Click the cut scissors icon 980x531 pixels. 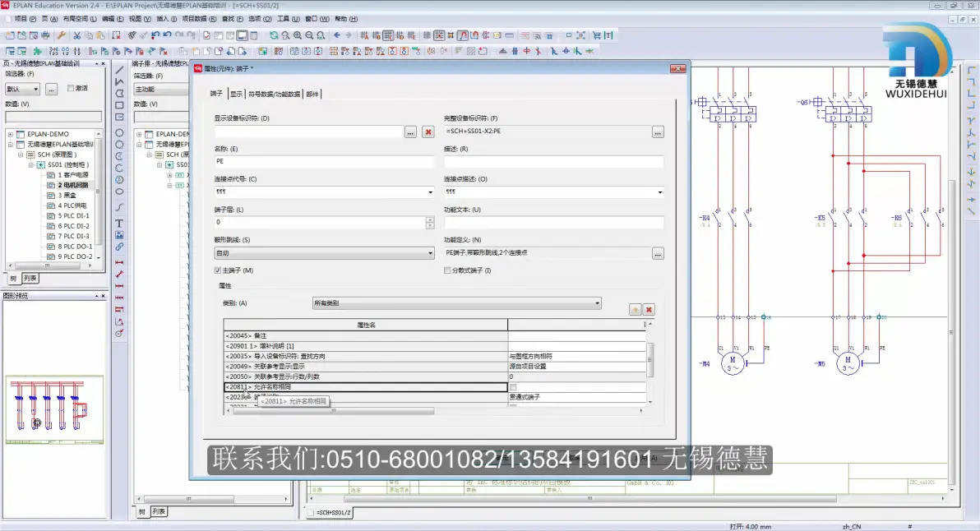tap(77, 35)
